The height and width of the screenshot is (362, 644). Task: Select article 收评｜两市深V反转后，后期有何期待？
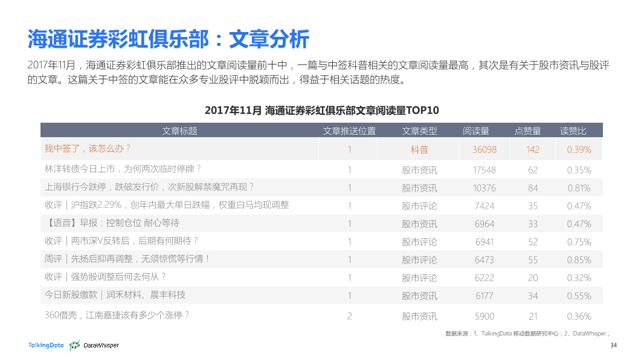[121, 241]
